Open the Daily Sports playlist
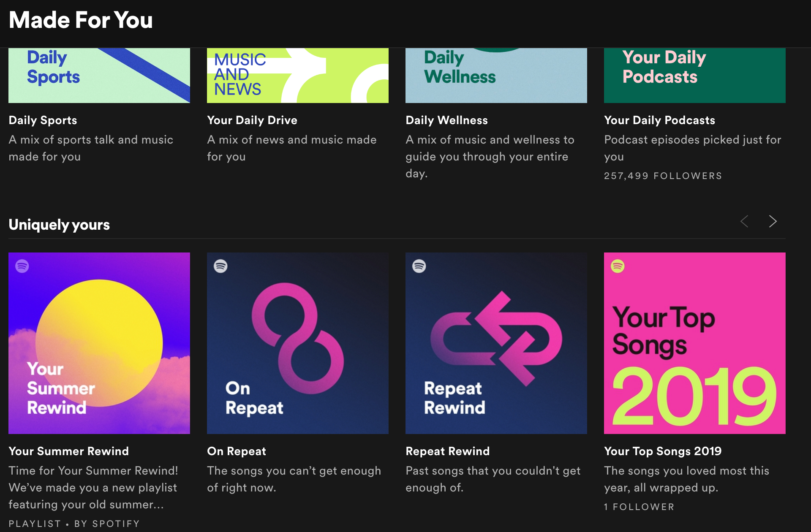This screenshot has height=532, width=811. click(x=43, y=120)
